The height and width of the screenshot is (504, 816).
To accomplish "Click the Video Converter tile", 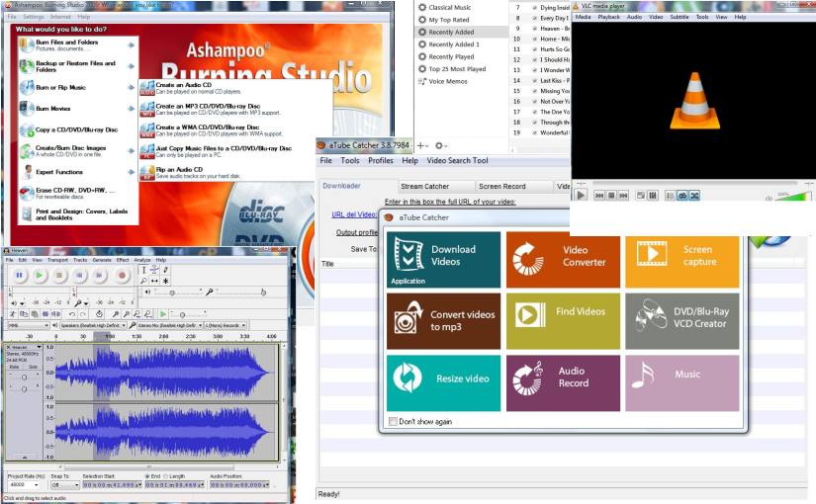I will point(563,260).
